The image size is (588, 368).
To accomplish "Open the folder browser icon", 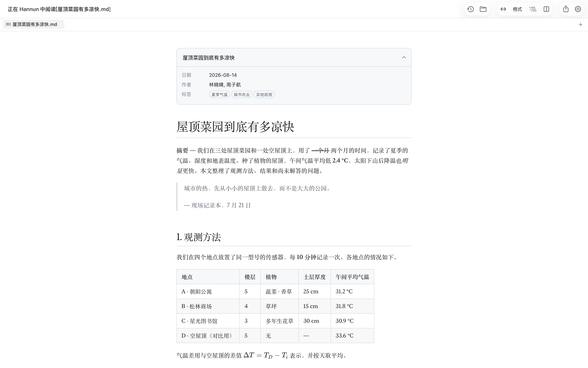I will pyautogui.click(x=483, y=9).
